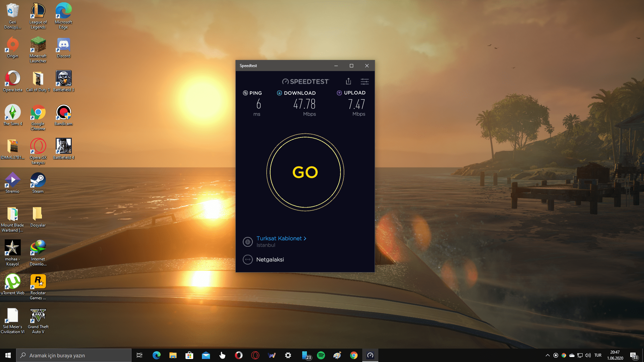The height and width of the screenshot is (362, 644).
Task: Click the Turksat Kablonet server link
Action: point(279,238)
